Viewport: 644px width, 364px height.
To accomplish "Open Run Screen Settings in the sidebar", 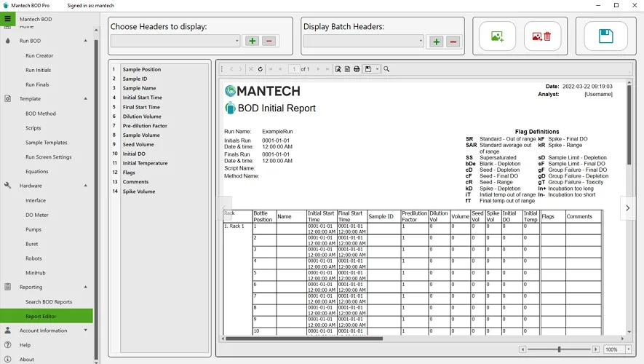I will (49, 157).
